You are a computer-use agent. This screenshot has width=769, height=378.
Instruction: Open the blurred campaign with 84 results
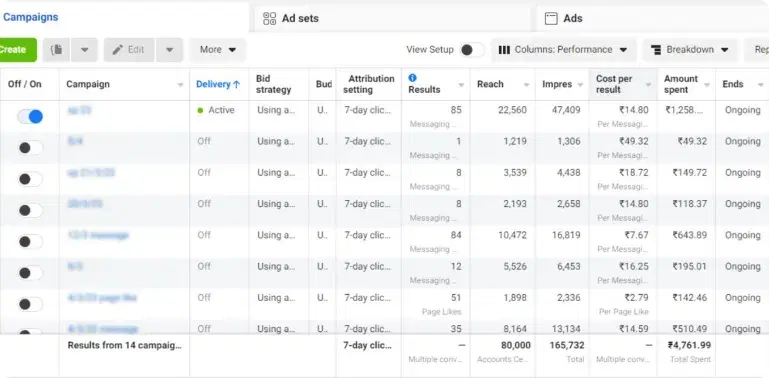click(x=98, y=235)
